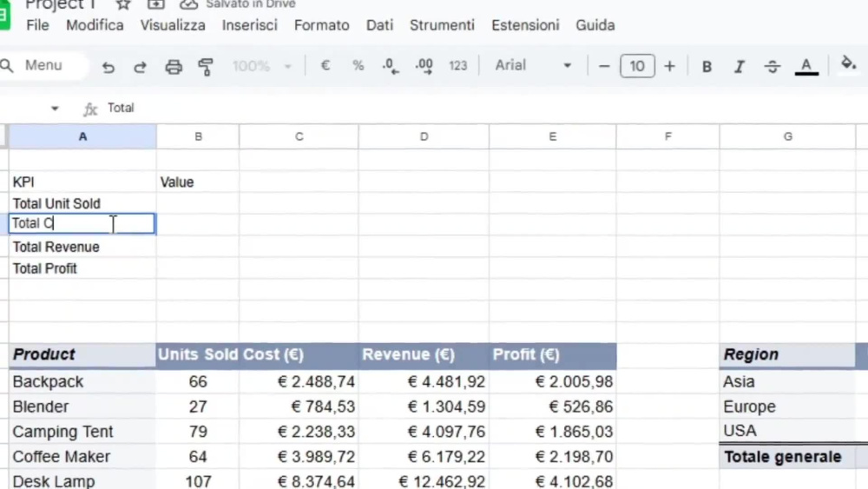Increase decimal places
The width and height of the screenshot is (868, 489).
[424, 66]
